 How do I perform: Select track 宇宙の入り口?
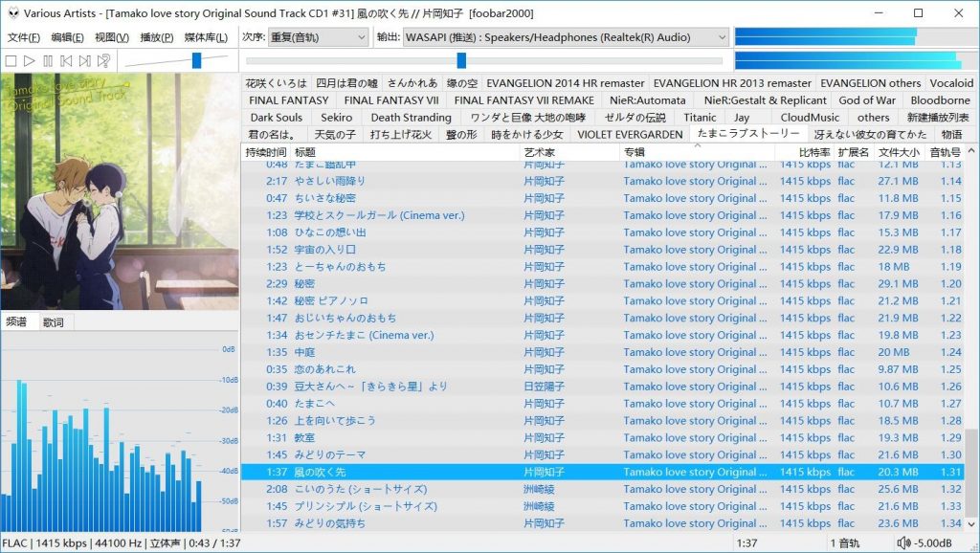[603, 250]
